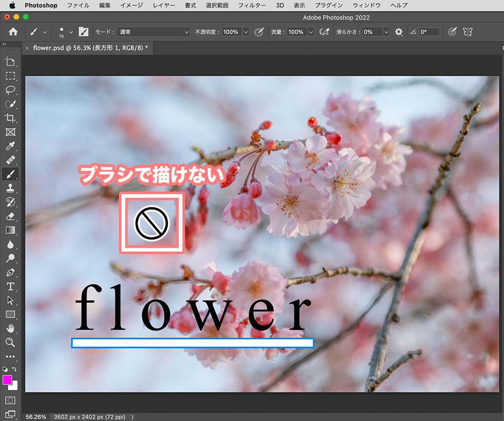This screenshot has width=504, height=421.
Task: Click the opacity 100% value field
Action: click(231, 32)
